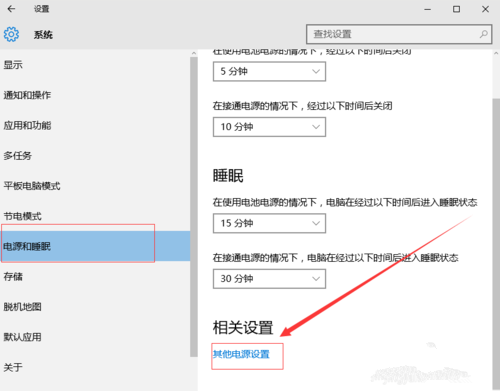The width and height of the screenshot is (502, 391).
Task: Click the system gear icon
Action: pos(11,34)
